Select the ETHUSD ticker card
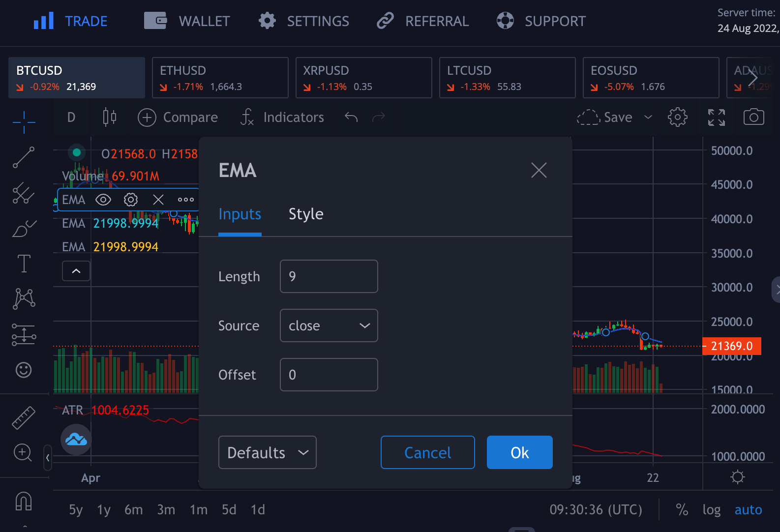Screen dimensions: 780x532 coord(220,78)
